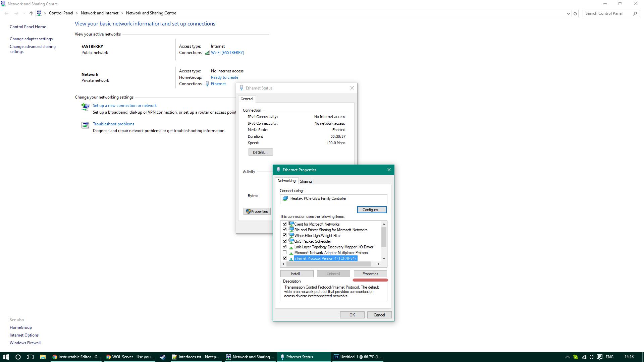
Task: Click the Forward arrow in Control Panel
Action: coord(16,13)
